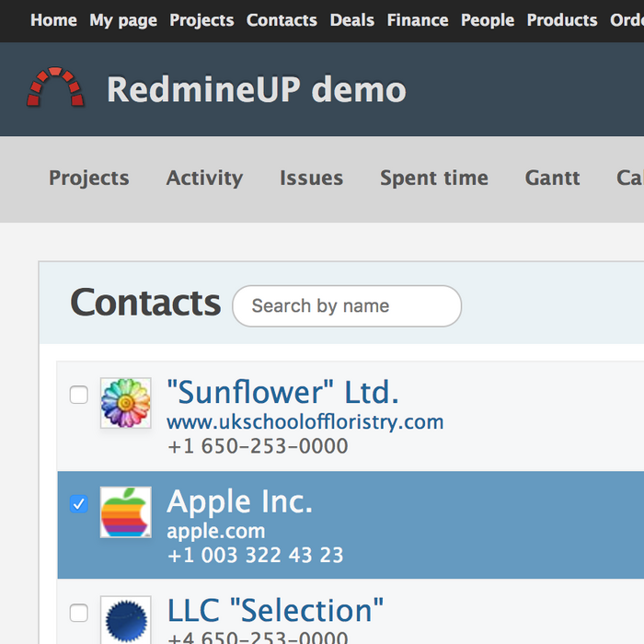This screenshot has height=644, width=644.
Task: Open Home in the top menu
Action: point(53,20)
